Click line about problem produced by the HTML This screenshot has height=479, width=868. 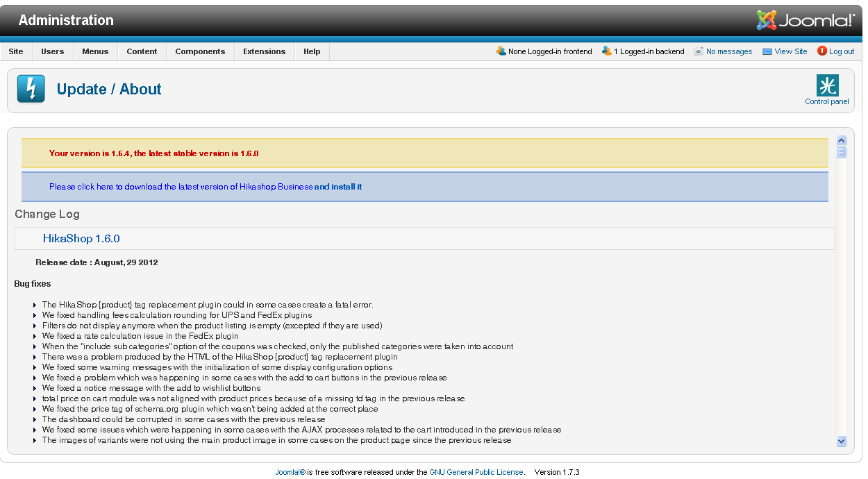pyautogui.click(x=220, y=357)
